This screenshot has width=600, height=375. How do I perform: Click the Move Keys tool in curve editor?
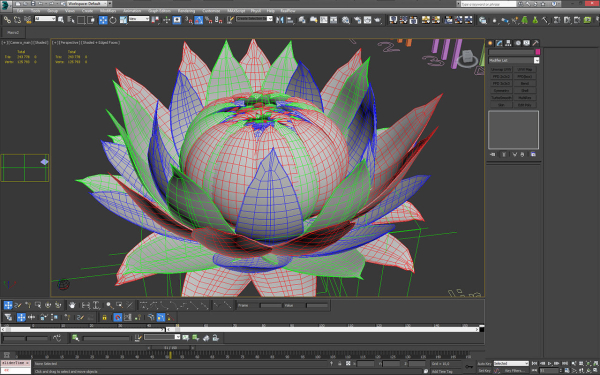(8, 305)
